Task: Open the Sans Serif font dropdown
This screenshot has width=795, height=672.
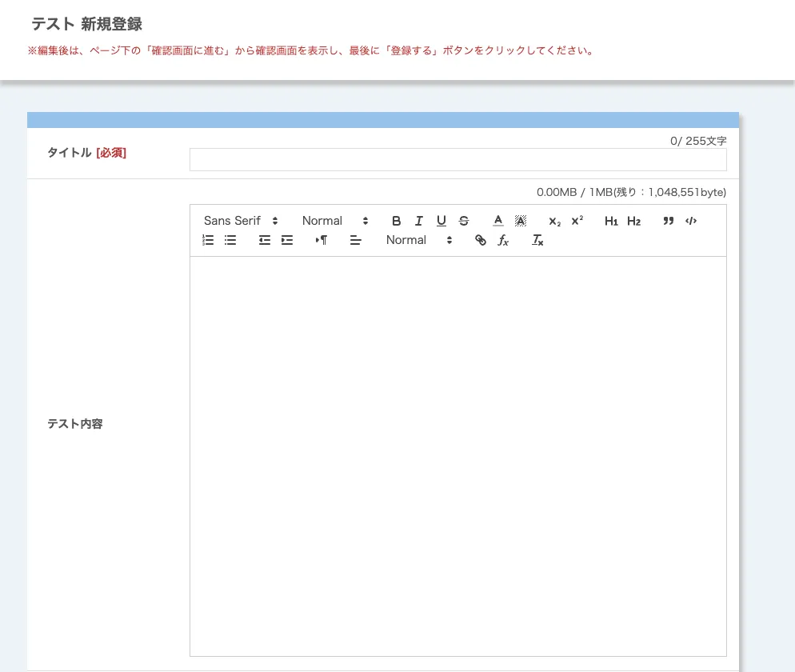Action: point(241,221)
